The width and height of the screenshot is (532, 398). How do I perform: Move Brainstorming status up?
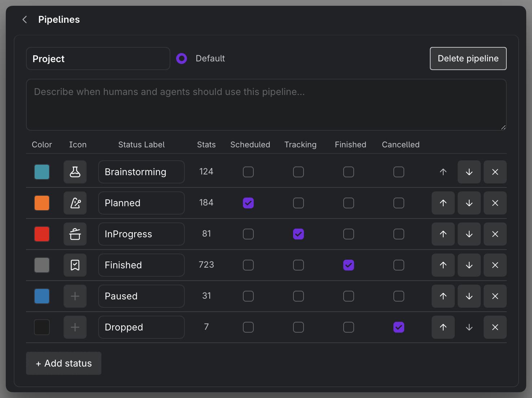click(x=443, y=172)
